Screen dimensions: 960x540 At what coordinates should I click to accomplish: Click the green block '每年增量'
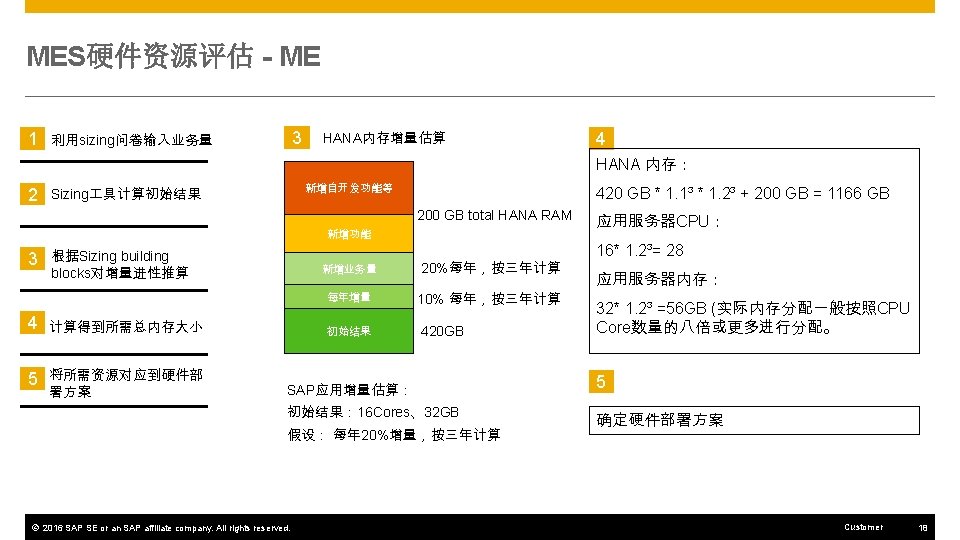[349, 296]
